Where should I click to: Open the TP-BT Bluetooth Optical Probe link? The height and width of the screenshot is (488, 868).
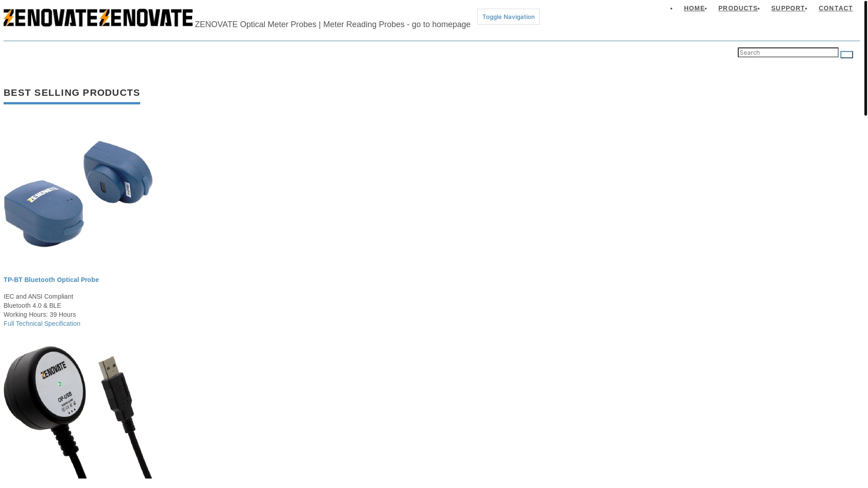51,280
